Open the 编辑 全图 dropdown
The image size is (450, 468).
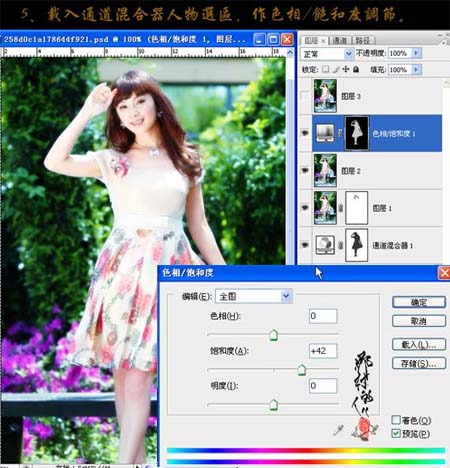click(x=254, y=296)
